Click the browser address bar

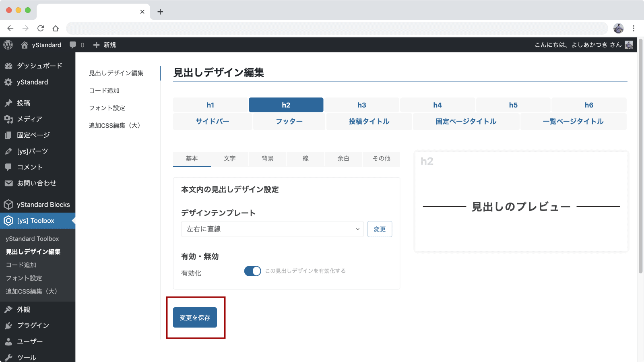(337, 28)
